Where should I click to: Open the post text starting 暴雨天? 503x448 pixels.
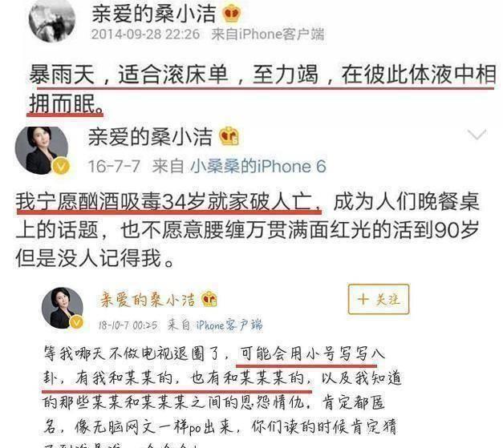[262, 89]
